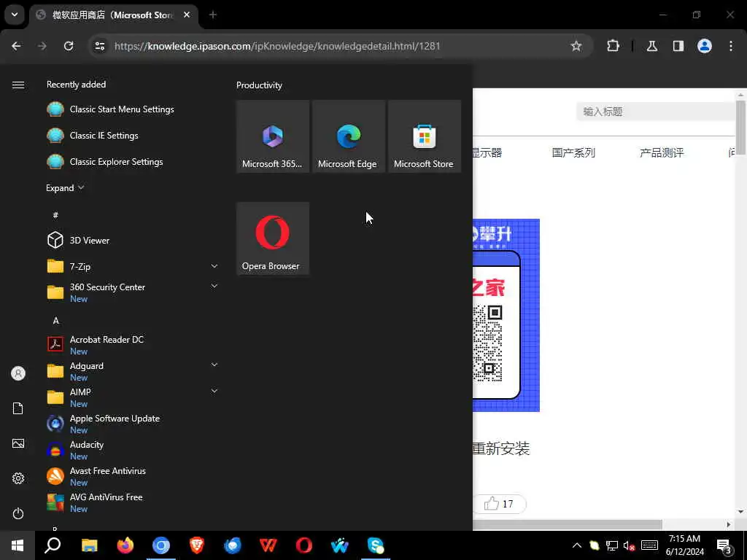Expand the AIMP folder
Screen dimensions: 747x560
tap(214, 391)
